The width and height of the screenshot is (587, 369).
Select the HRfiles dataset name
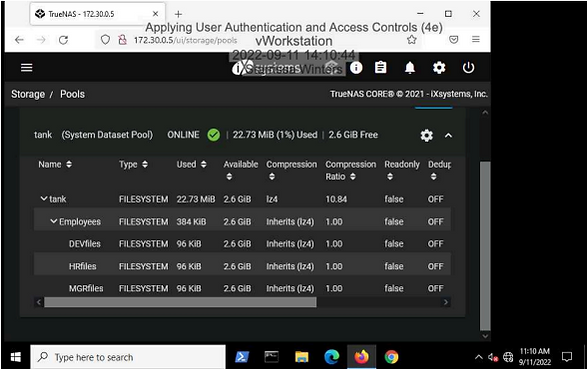click(82, 266)
